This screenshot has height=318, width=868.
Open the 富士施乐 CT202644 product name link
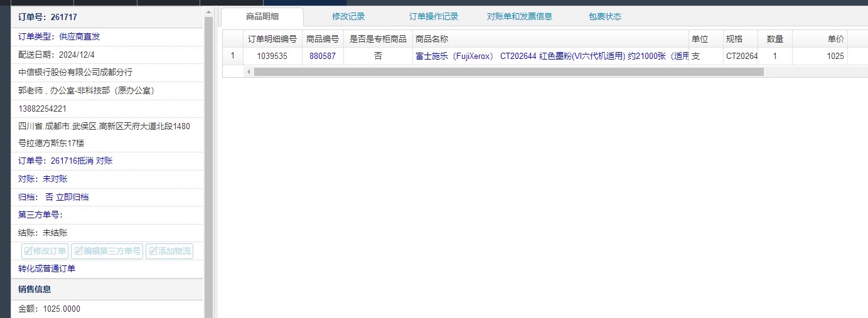[x=552, y=56]
